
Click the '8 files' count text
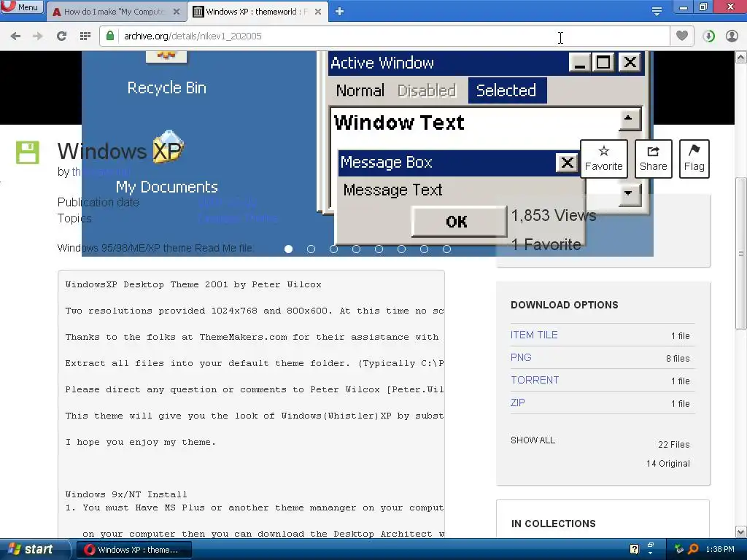coord(678,358)
